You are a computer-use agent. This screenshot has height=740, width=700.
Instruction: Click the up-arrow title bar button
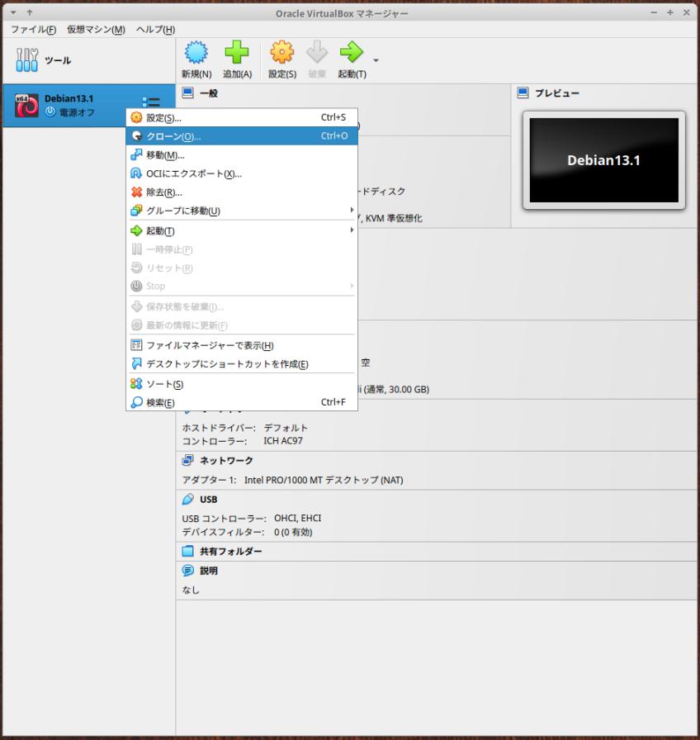pos(30,12)
